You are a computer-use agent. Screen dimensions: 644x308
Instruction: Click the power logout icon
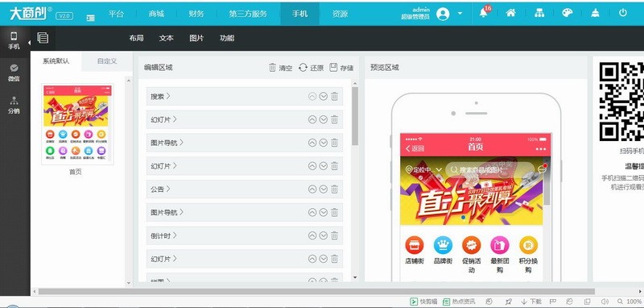point(623,13)
